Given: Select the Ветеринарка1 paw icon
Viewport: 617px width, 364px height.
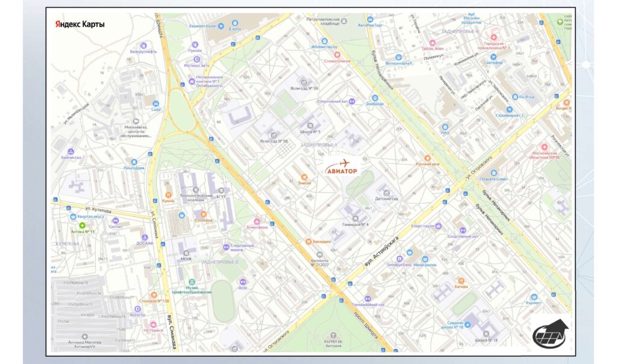Looking at the screenshot, I should (398, 57).
